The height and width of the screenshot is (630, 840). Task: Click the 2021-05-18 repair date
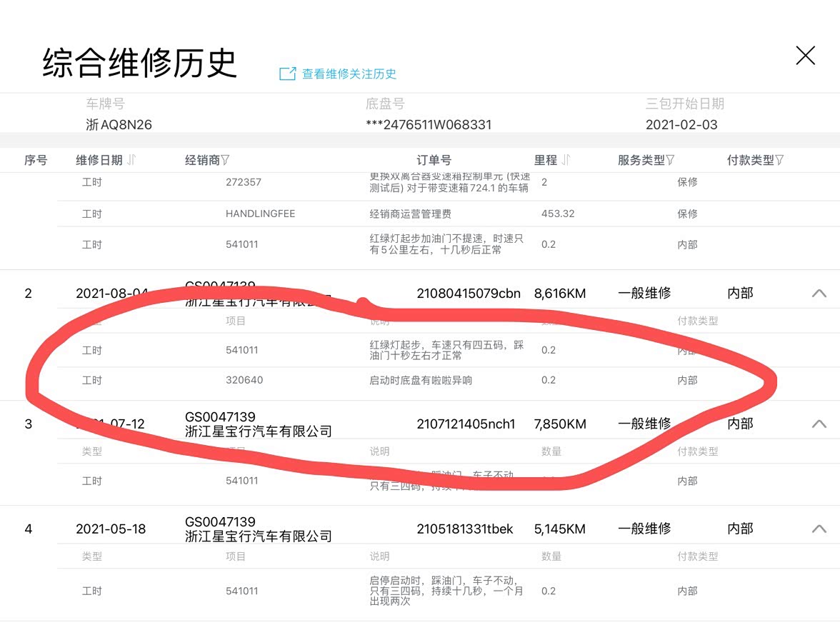click(x=111, y=529)
